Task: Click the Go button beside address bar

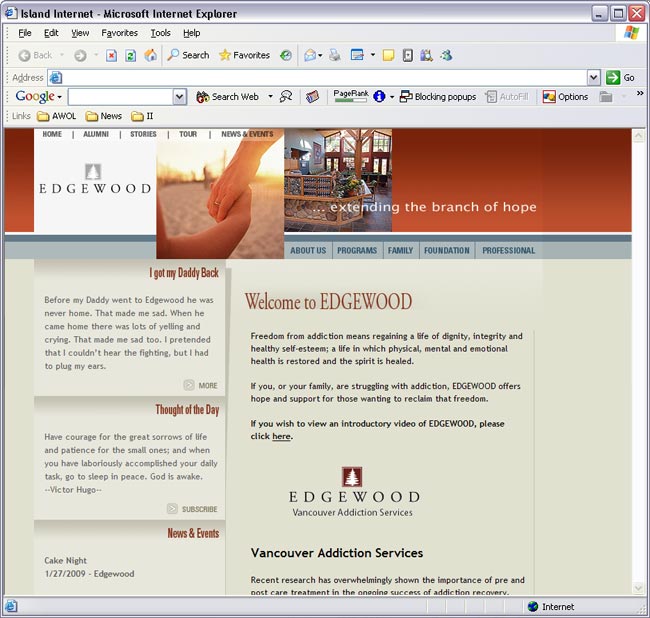Action: click(x=621, y=78)
